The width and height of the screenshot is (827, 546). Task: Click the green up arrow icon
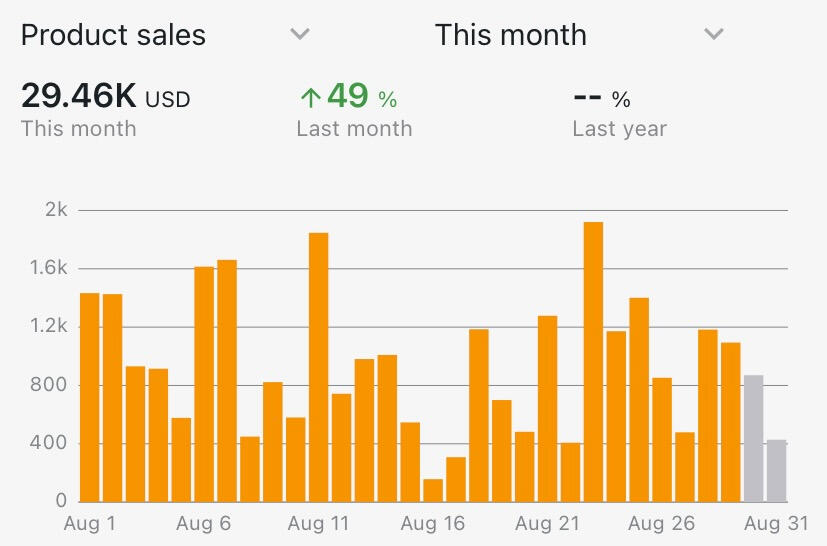point(310,98)
